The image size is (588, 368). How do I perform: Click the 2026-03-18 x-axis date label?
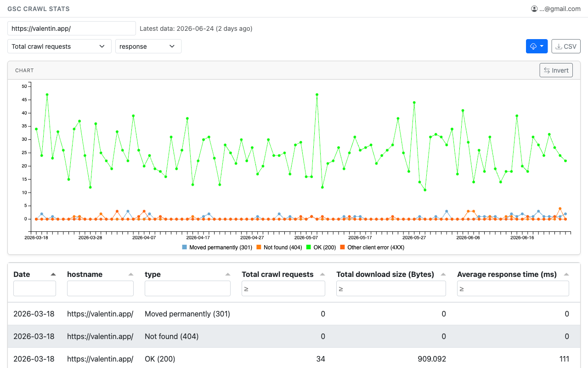point(36,238)
